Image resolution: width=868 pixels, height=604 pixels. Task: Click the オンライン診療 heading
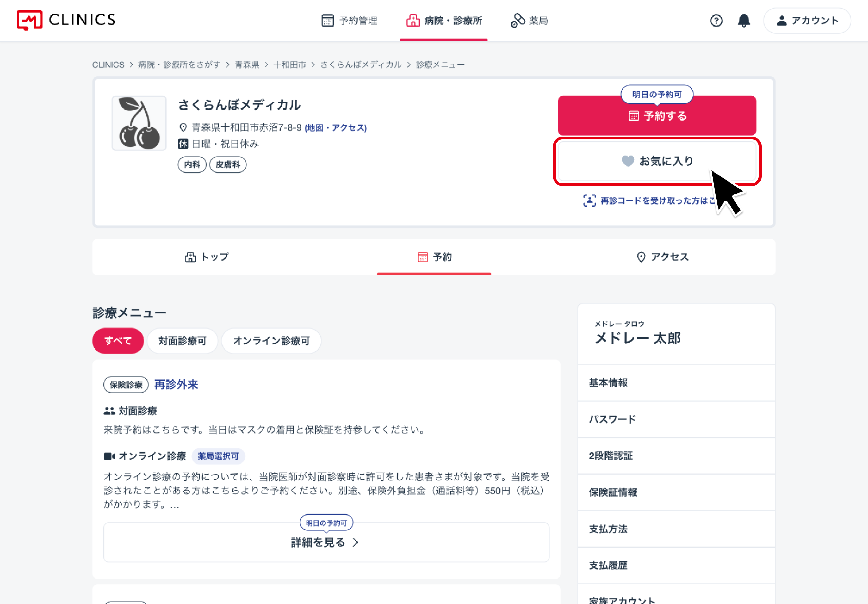[x=152, y=456]
